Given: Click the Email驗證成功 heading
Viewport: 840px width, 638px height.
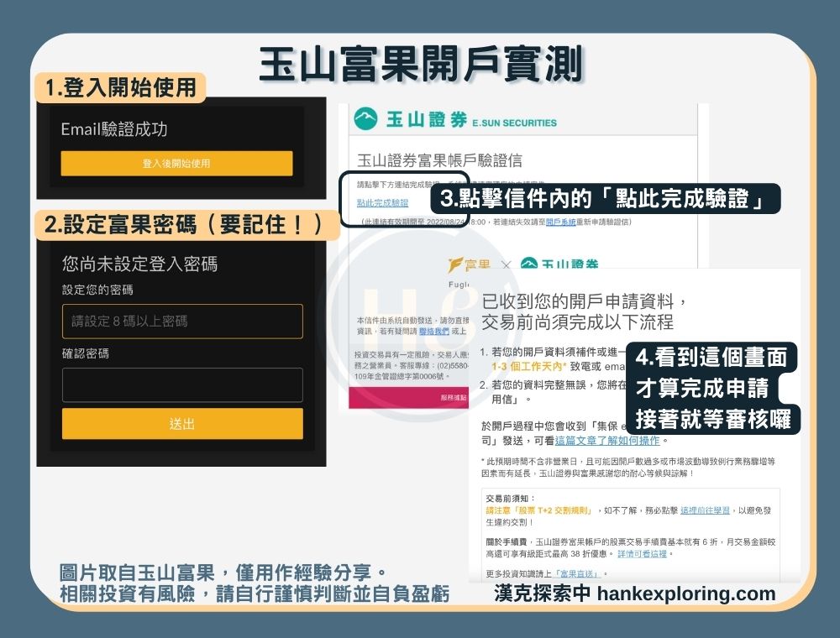Looking at the screenshot, I should tap(114, 129).
